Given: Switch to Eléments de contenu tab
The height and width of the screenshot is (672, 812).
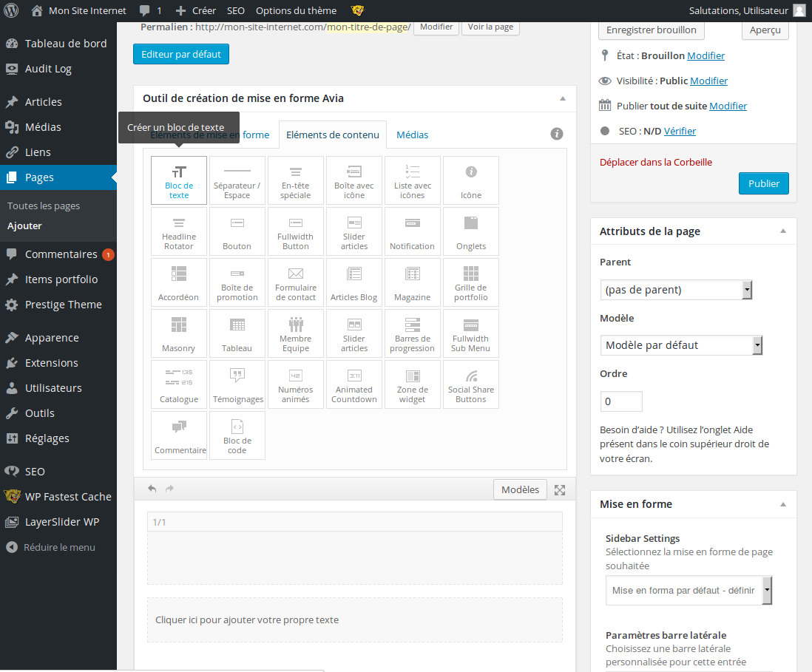Looking at the screenshot, I should [x=333, y=135].
